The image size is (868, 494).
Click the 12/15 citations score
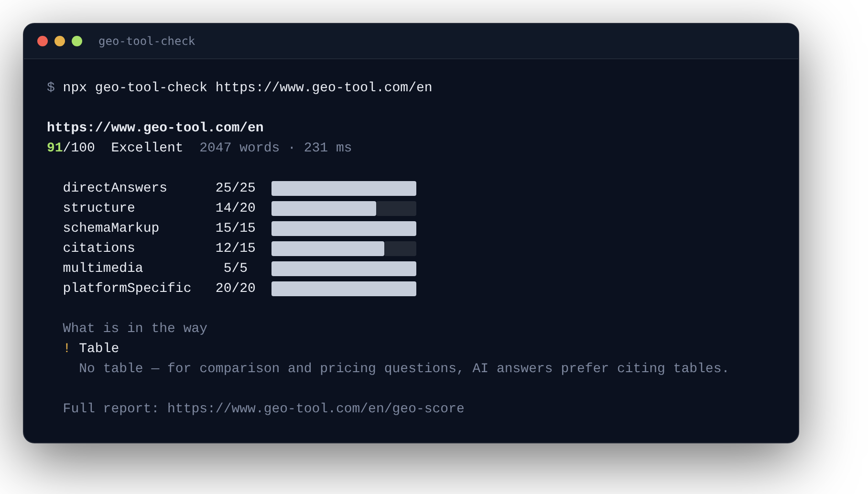[236, 248]
